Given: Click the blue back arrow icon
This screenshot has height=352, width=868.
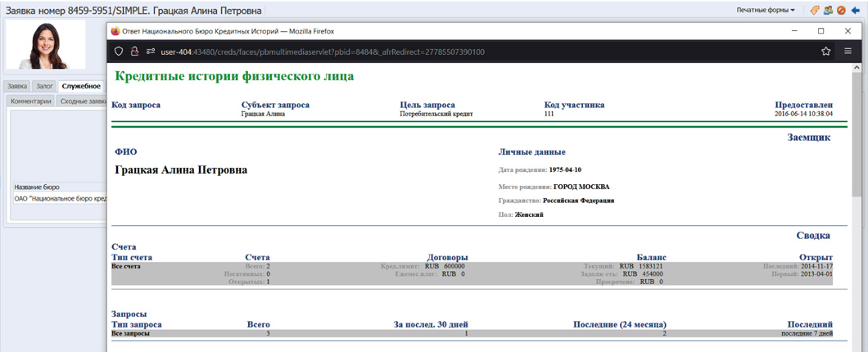Looking at the screenshot, I should point(856,11).
